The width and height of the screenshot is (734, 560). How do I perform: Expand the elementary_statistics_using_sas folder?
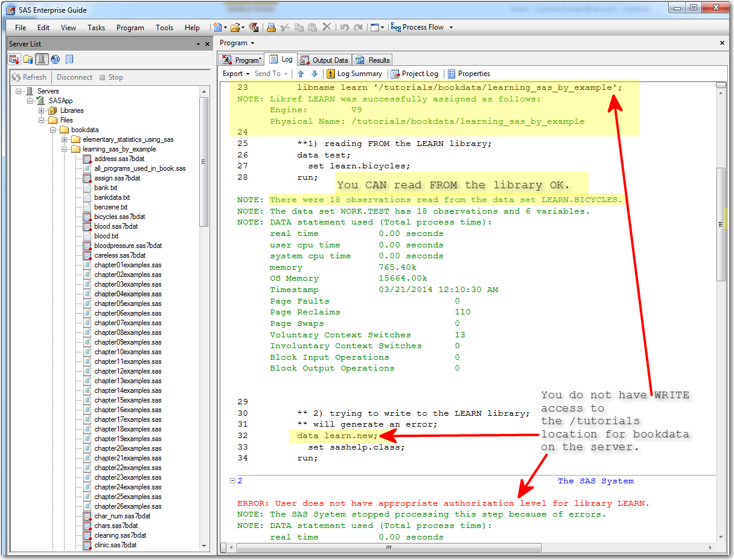point(65,139)
